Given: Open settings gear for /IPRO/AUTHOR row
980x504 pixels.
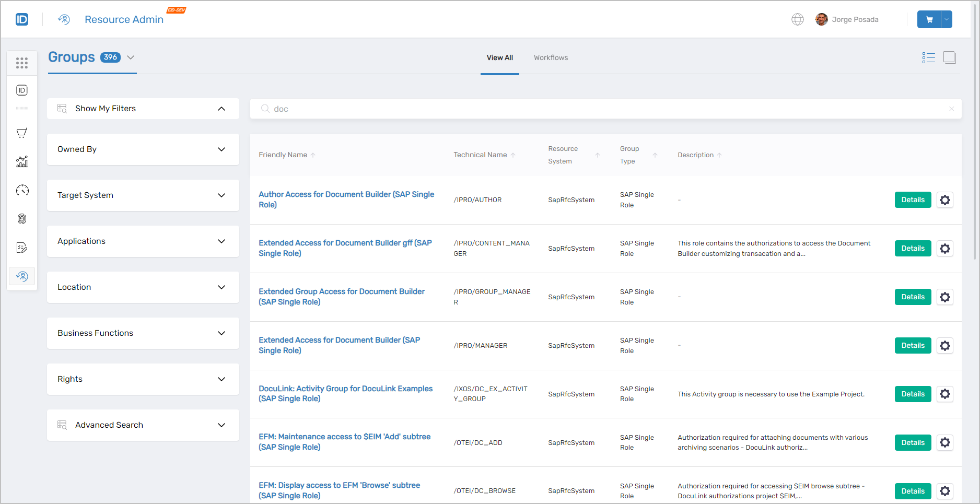Looking at the screenshot, I should click(x=944, y=200).
